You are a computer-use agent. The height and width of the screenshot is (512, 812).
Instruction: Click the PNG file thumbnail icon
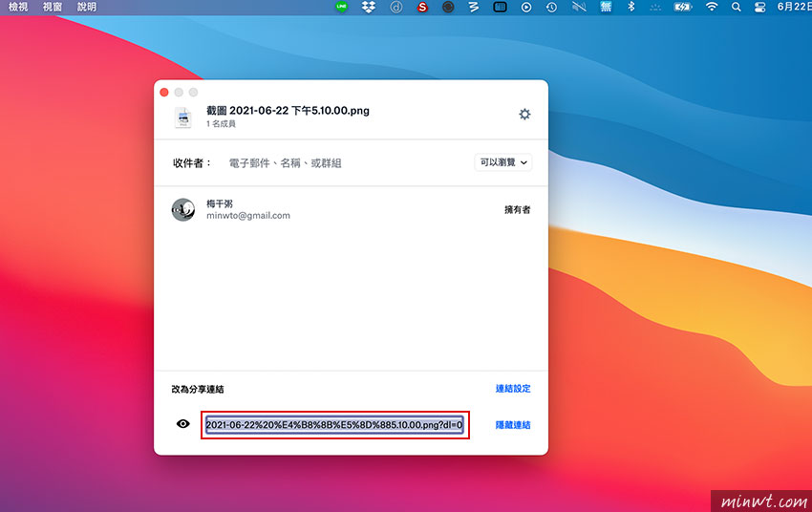182,117
